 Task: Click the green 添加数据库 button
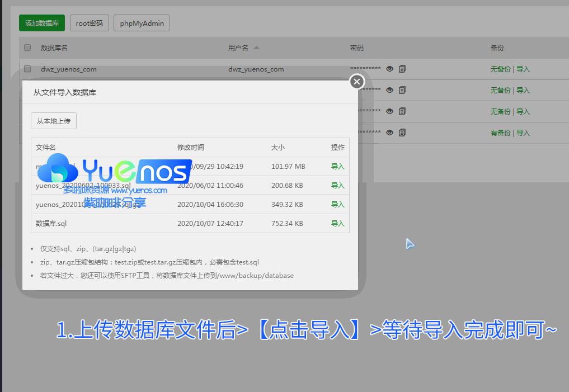tap(42, 23)
